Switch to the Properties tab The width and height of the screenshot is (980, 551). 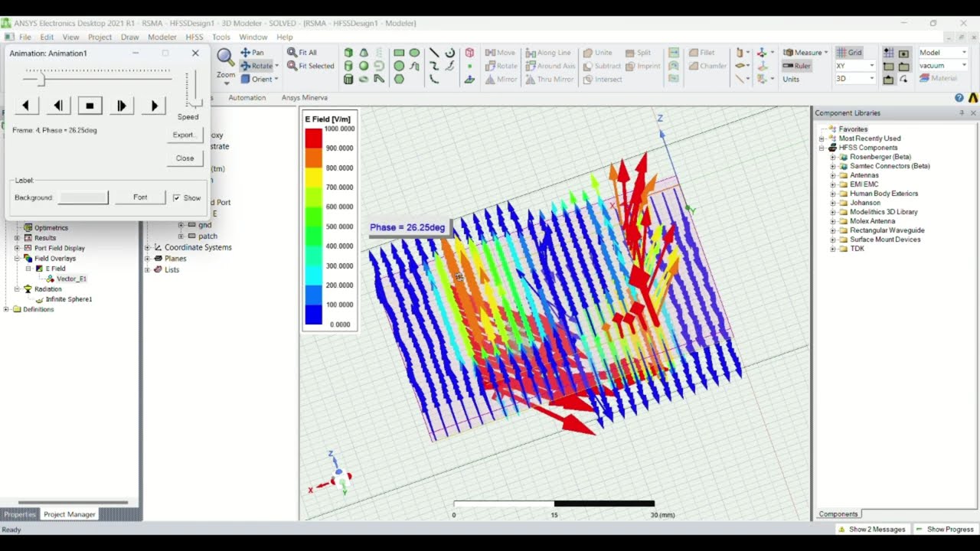20,514
